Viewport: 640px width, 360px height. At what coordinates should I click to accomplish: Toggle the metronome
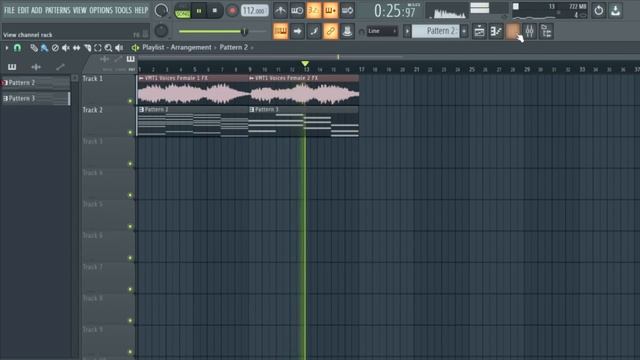(280, 11)
